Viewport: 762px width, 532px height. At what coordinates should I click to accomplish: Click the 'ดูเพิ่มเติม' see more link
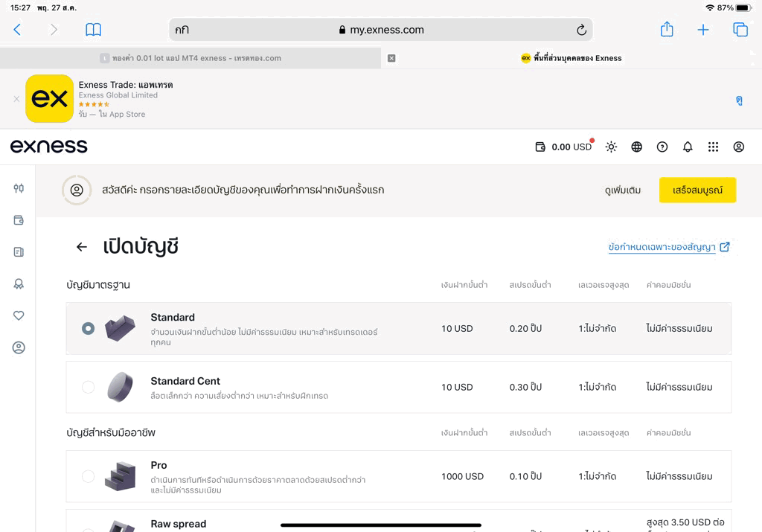coord(623,190)
